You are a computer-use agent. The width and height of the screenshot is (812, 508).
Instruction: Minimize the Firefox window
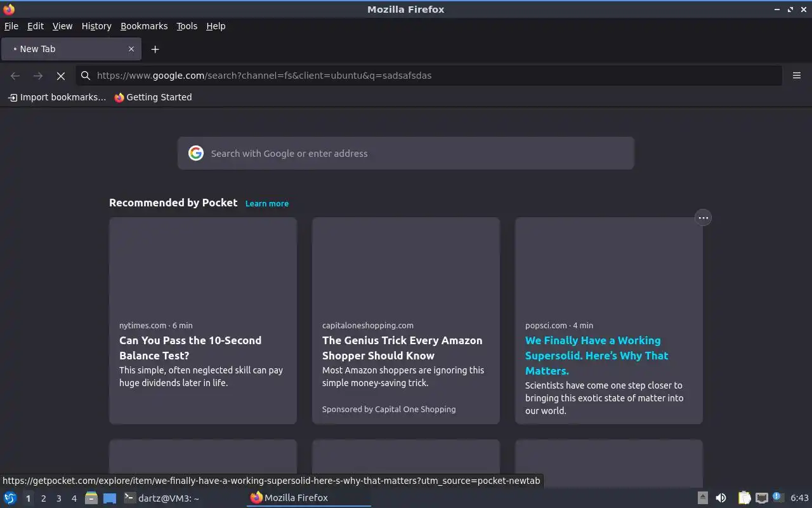coord(777,10)
